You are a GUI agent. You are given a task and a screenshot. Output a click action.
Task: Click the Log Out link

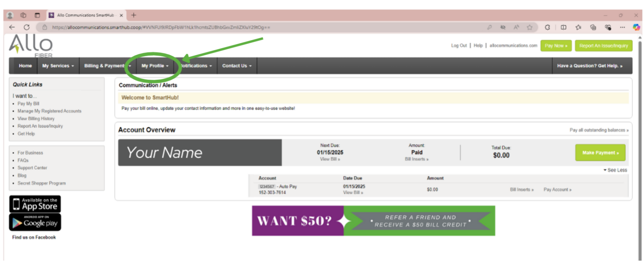point(459,46)
